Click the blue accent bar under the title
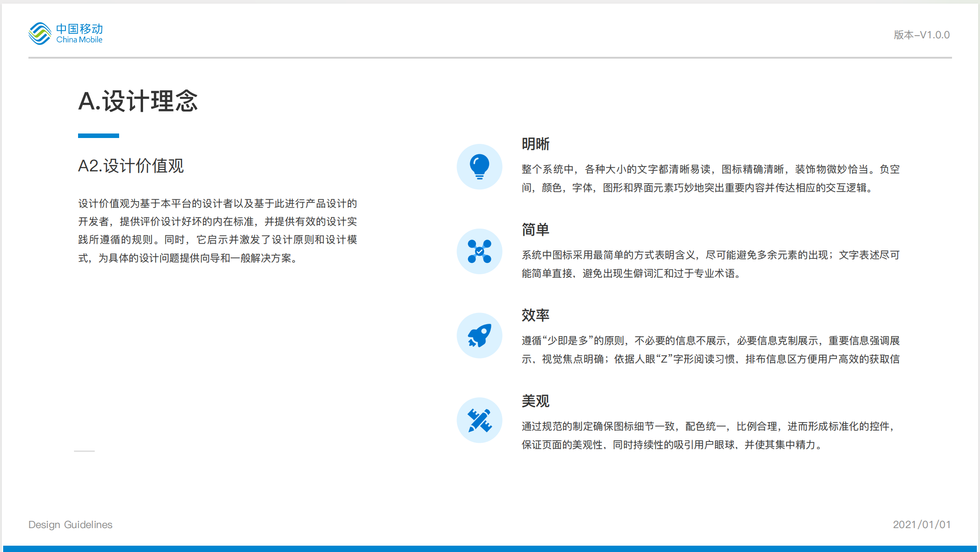The width and height of the screenshot is (980, 552). click(x=98, y=135)
